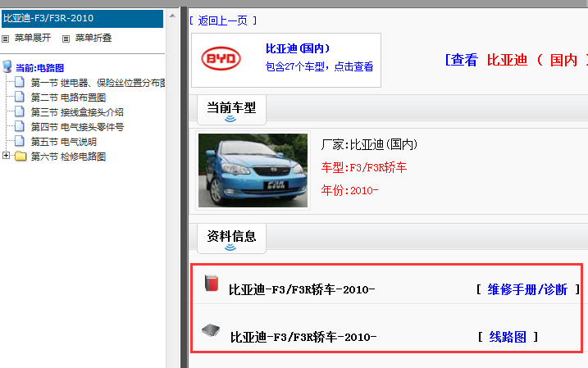
Task: Open 第二节 电路布置图
Action: (68, 98)
